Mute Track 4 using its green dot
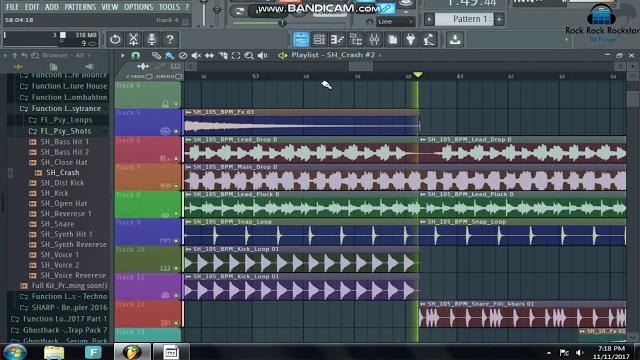640x360 pixels. click(176, 104)
